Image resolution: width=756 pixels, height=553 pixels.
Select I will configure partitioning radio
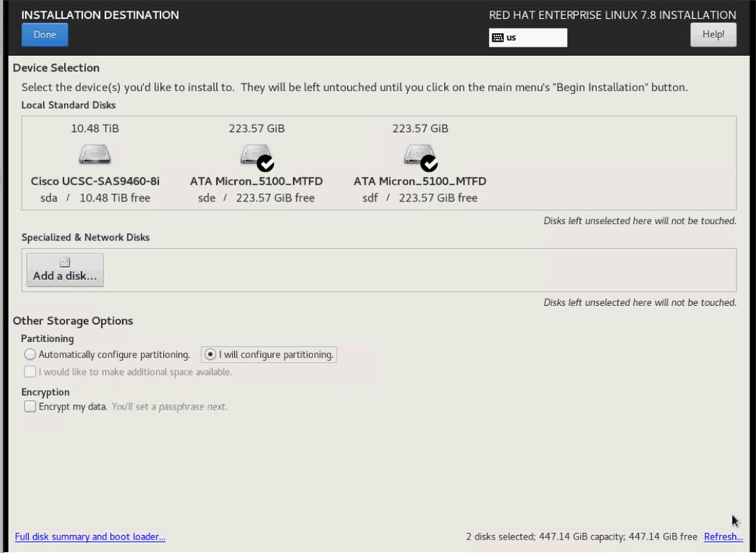point(210,355)
